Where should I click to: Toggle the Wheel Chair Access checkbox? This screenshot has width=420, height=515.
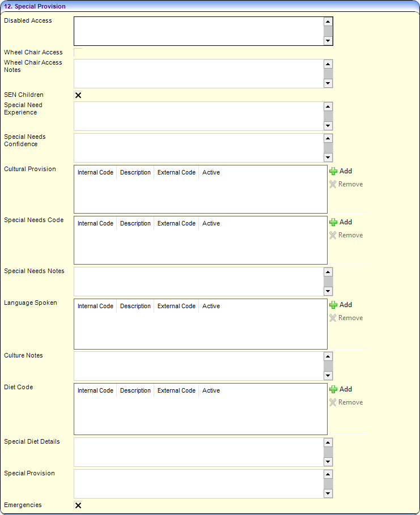[x=78, y=52]
